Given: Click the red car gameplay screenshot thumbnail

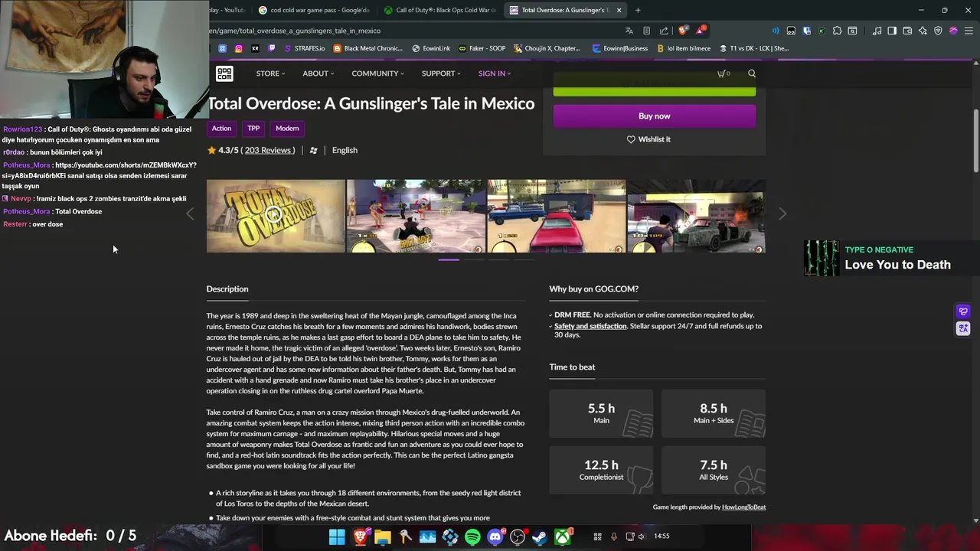Looking at the screenshot, I should [x=557, y=216].
